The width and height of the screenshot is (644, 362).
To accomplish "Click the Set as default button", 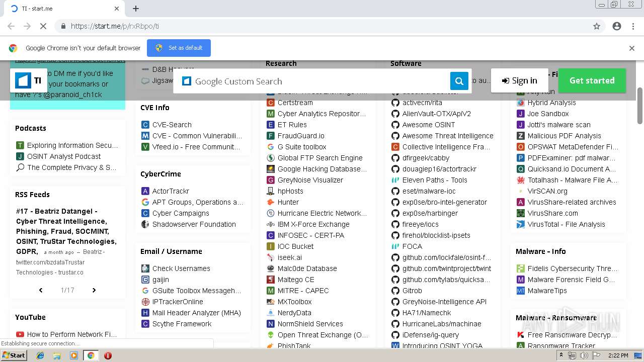I will (179, 48).
